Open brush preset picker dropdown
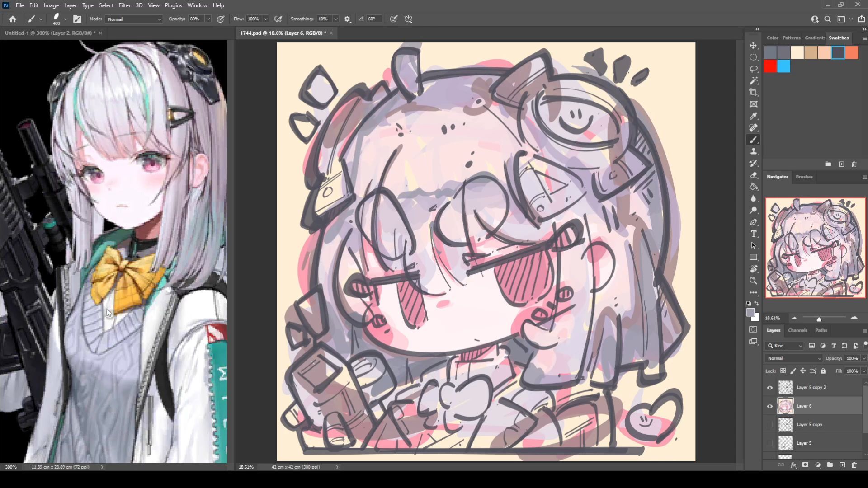This screenshot has height=488, width=868. pyautogui.click(x=66, y=19)
